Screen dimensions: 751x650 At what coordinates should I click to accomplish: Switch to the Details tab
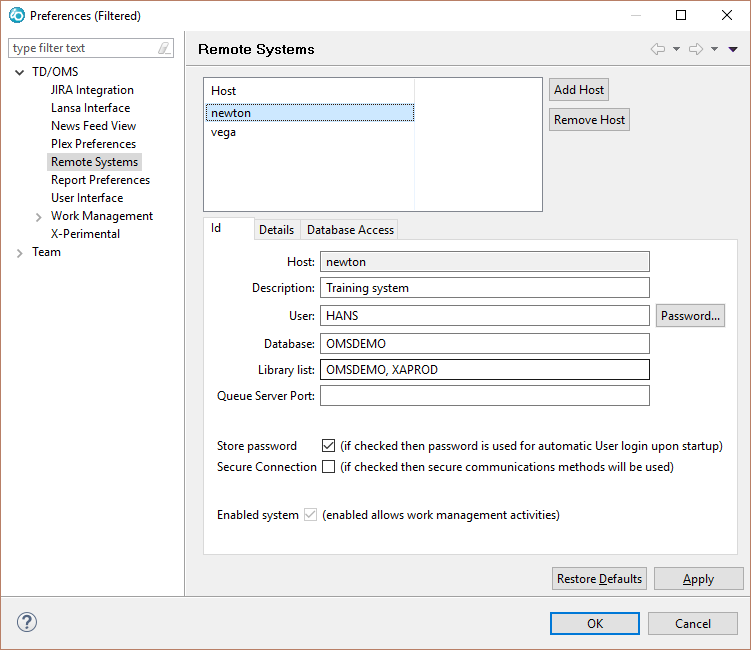pos(276,230)
